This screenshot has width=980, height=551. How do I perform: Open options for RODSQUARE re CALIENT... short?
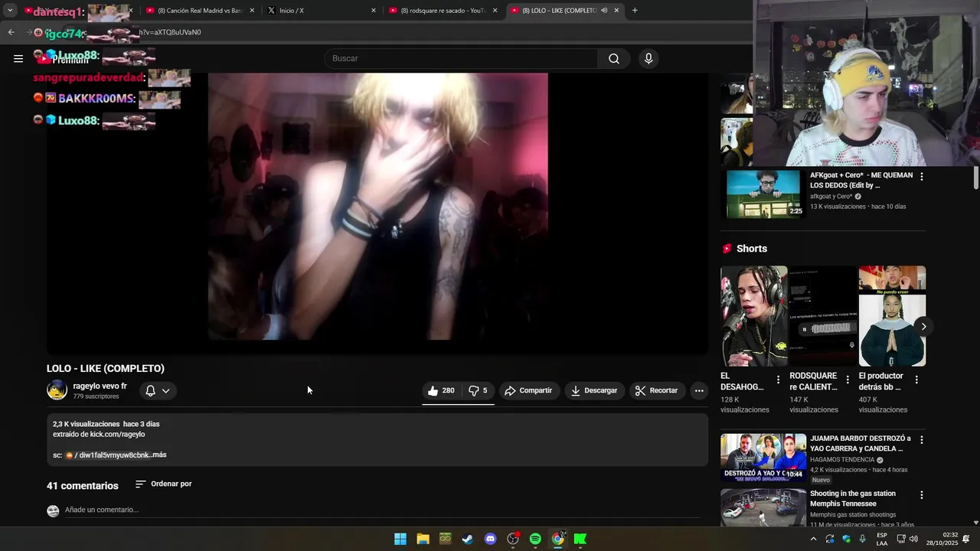coord(848,380)
